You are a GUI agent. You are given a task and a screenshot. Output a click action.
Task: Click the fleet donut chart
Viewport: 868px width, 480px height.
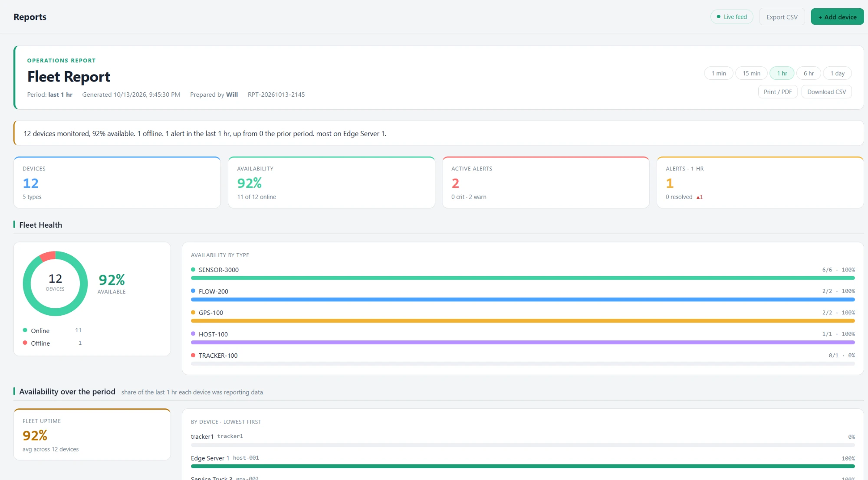(55, 284)
